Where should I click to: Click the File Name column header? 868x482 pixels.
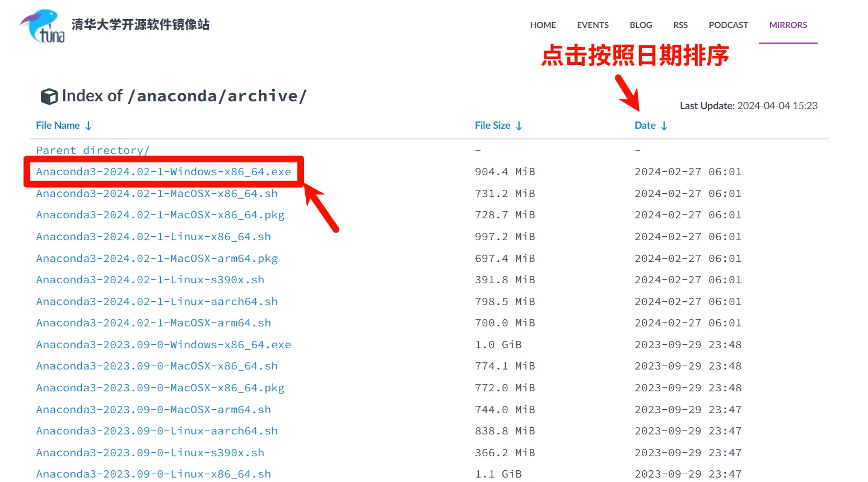click(x=58, y=125)
